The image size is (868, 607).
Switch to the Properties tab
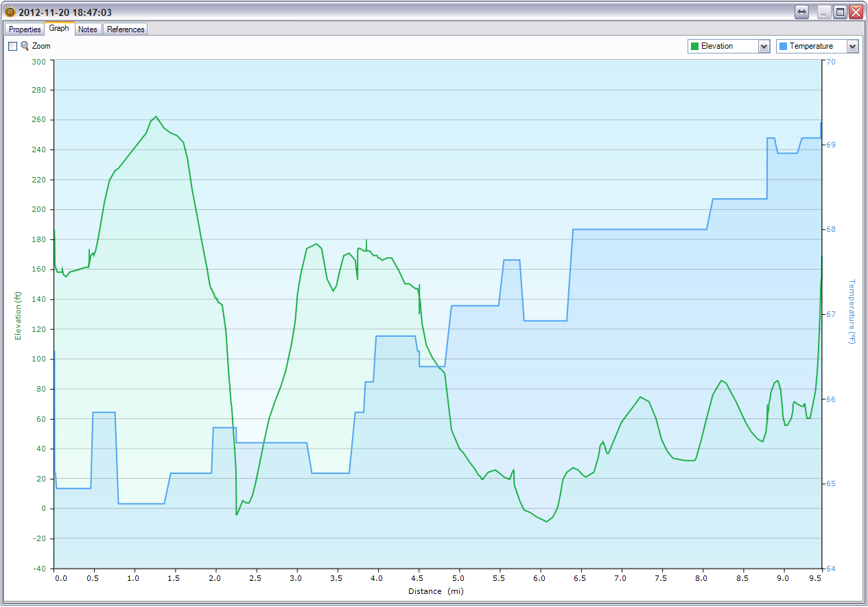(25, 29)
